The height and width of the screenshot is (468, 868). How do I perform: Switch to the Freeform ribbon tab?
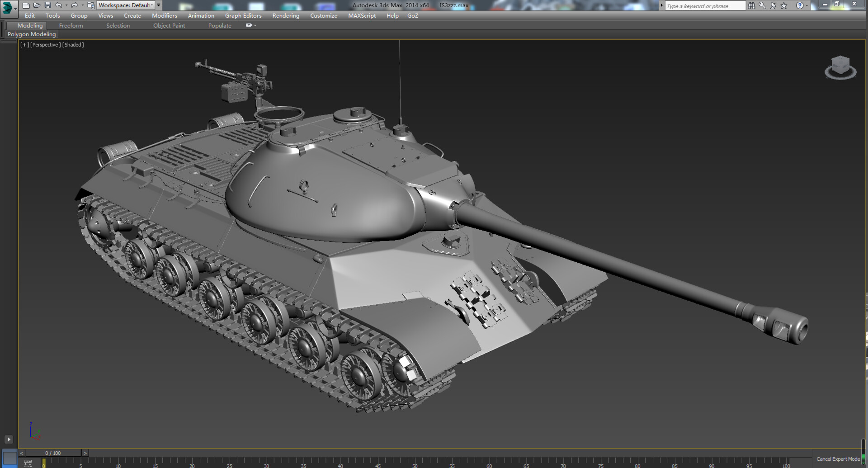tap(71, 25)
